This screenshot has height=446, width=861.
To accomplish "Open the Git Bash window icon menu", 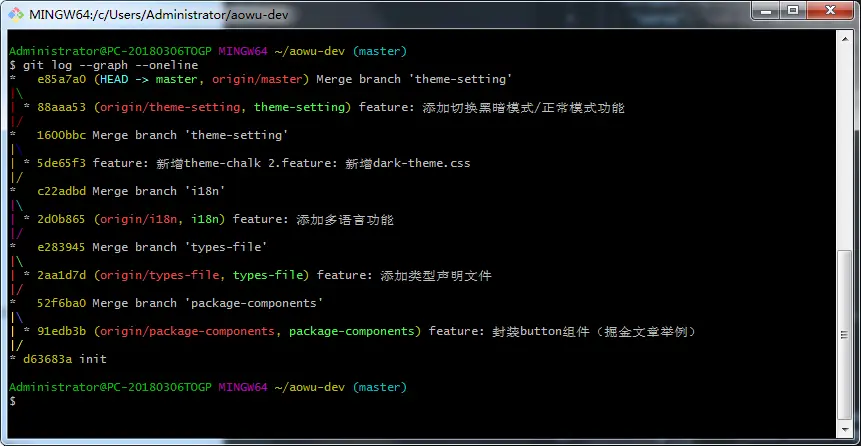I will click(x=16, y=14).
